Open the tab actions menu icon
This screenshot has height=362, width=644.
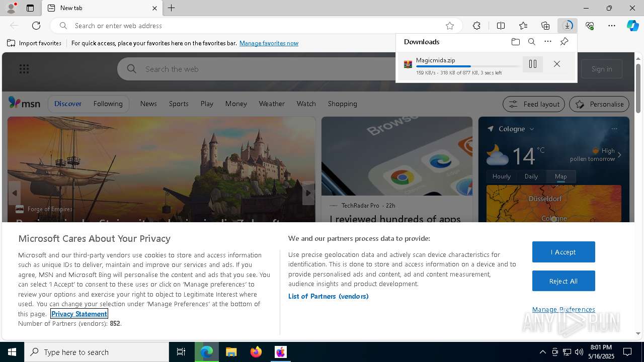(30, 8)
